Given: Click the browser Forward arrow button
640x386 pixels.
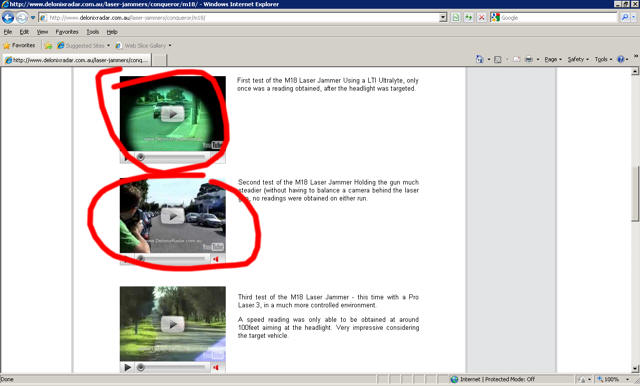Looking at the screenshot, I should (22, 18).
